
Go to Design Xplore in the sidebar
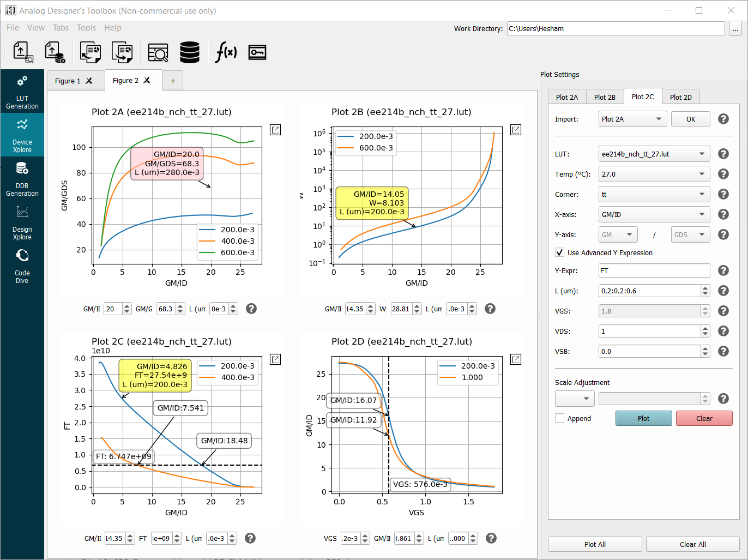22,223
